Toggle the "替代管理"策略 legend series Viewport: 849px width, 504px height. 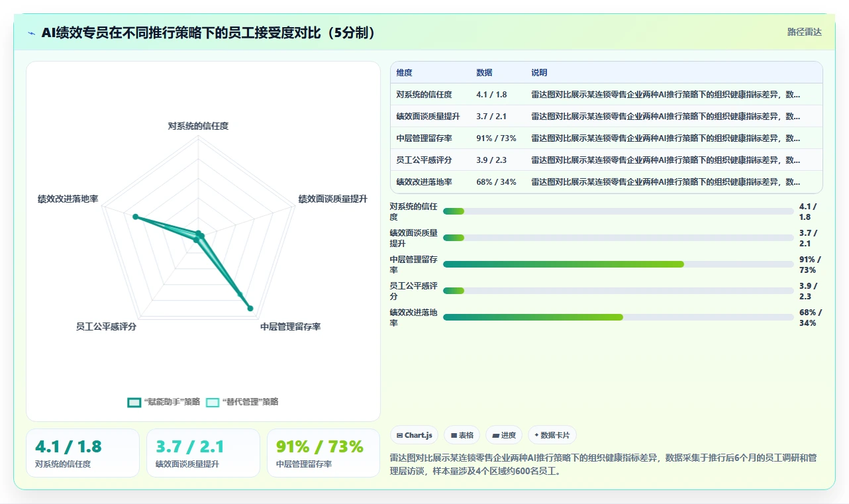pos(242,402)
